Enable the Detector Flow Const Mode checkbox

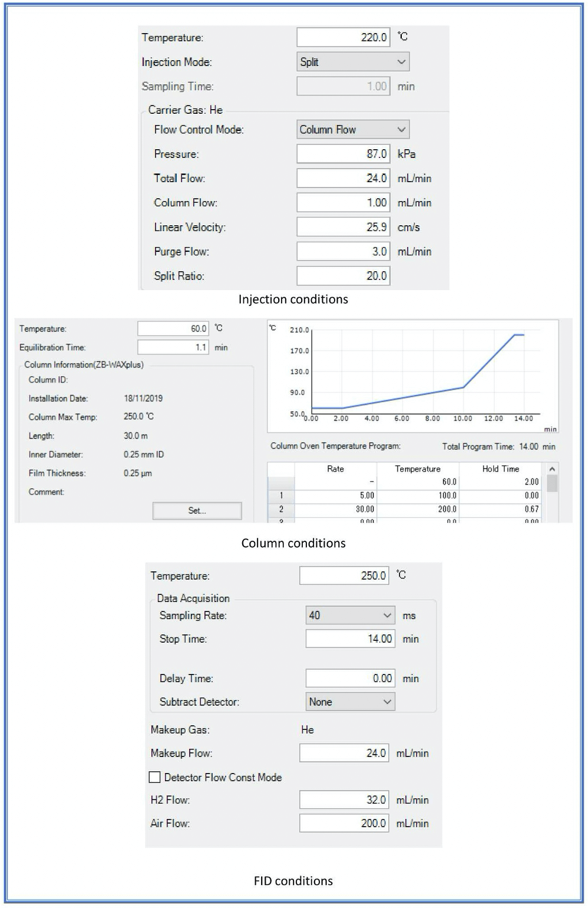click(155, 777)
